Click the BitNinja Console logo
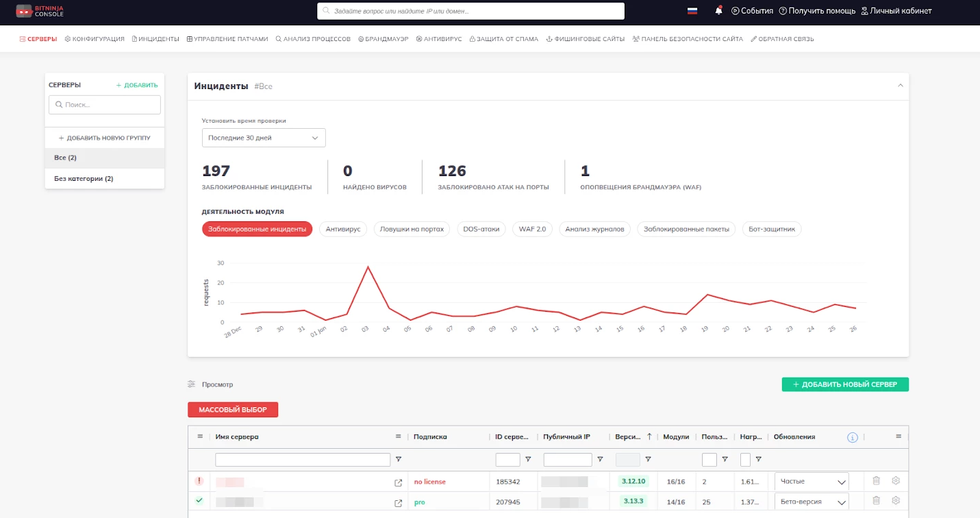Image resolution: width=980 pixels, height=518 pixels. pyautogui.click(x=40, y=11)
